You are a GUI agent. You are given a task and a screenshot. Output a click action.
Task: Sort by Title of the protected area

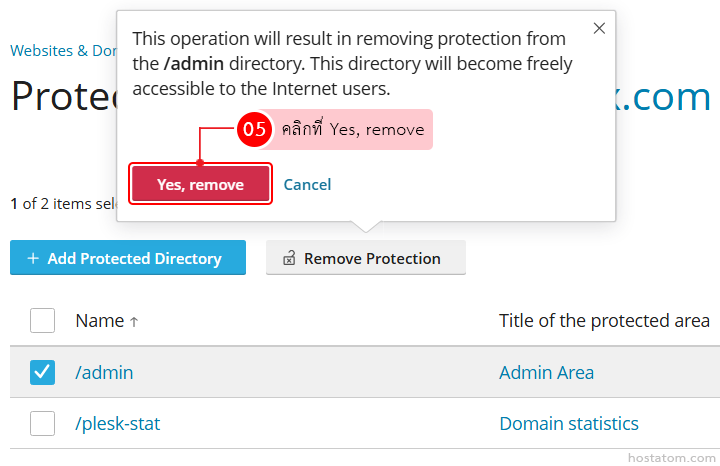coord(604,321)
